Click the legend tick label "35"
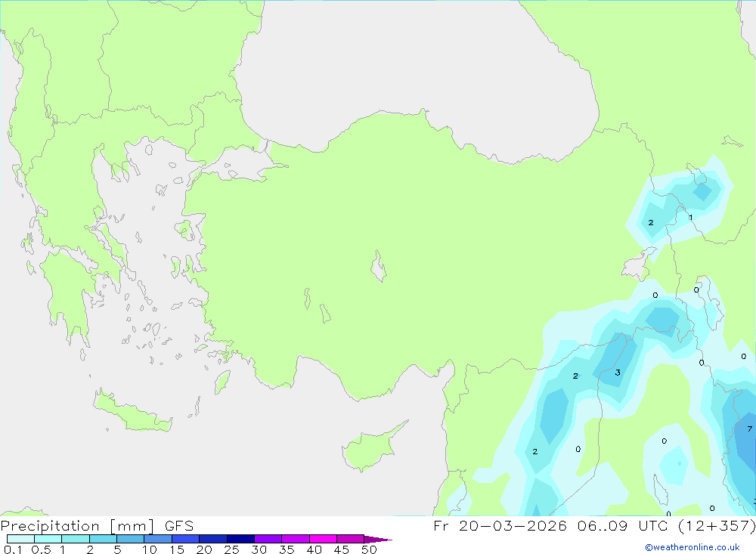The height and width of the screenshot is (554, 756). click(287, 549)
